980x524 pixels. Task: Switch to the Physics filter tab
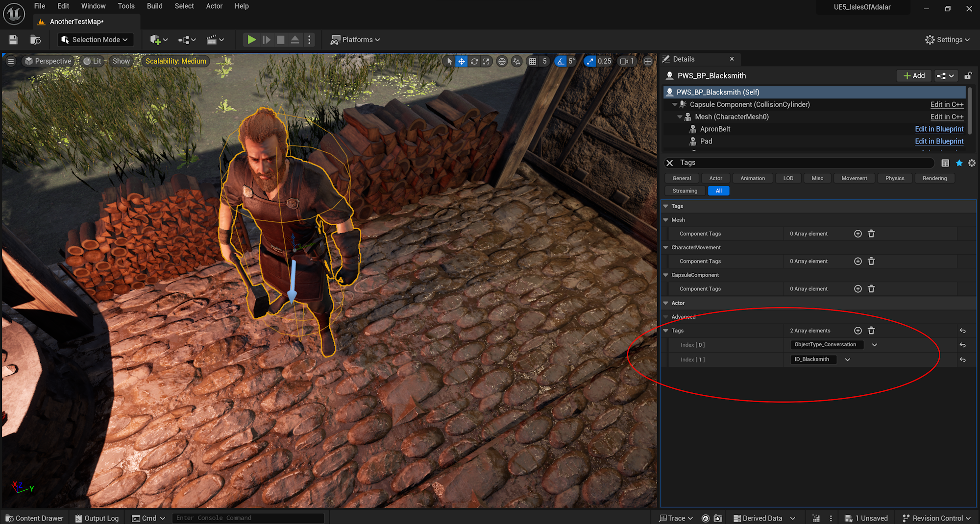click(x=894, y=178)
